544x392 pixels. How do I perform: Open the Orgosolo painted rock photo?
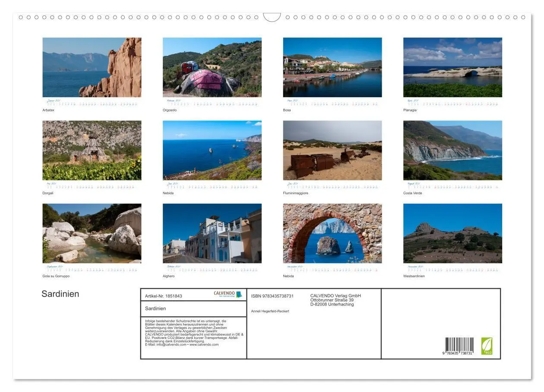[x=212, y=67]
